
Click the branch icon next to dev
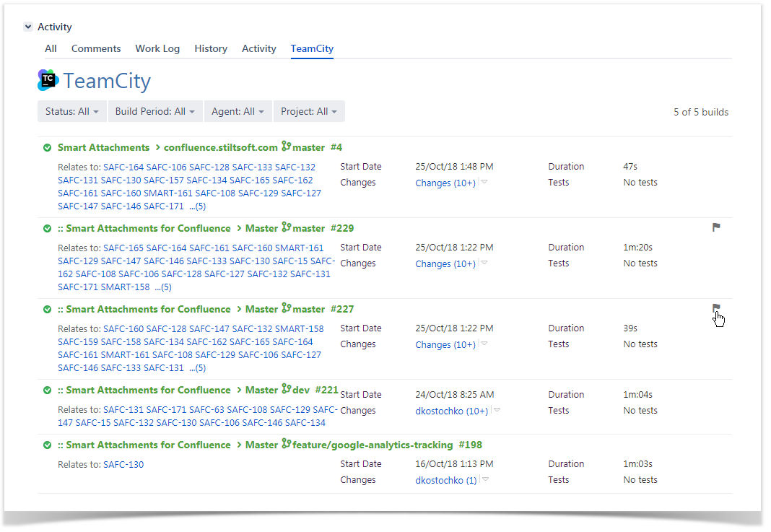click(286, 390)
